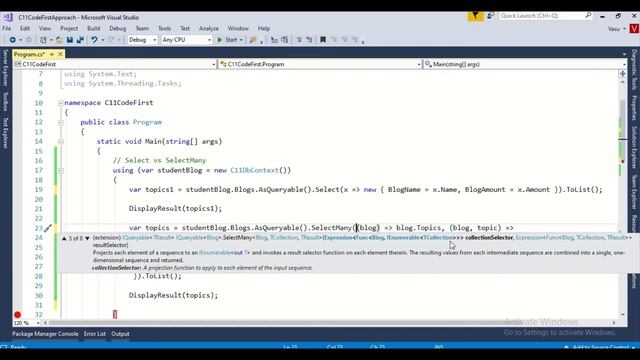Open the Team menu
This screenshot has height=360, width=640.
pyautogui.click(x=142, y=29)
